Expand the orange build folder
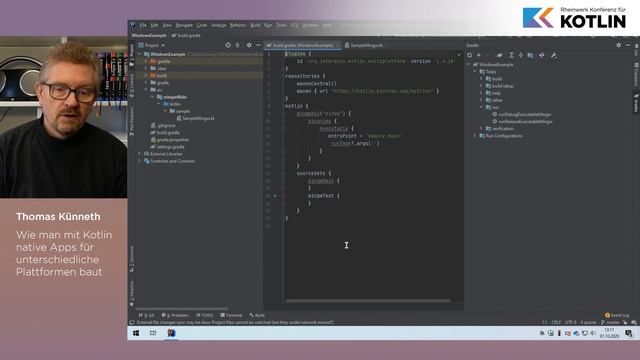 146,76
